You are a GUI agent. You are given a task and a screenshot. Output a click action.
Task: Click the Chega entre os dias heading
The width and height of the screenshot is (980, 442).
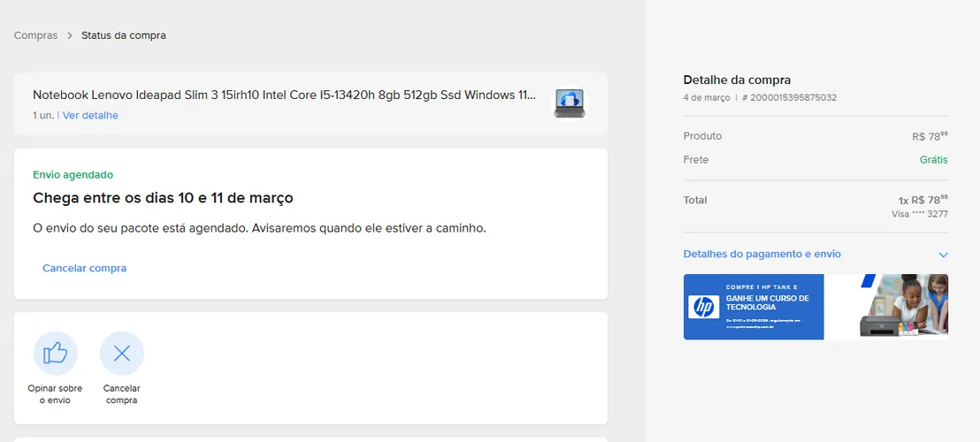click(163, 198)
